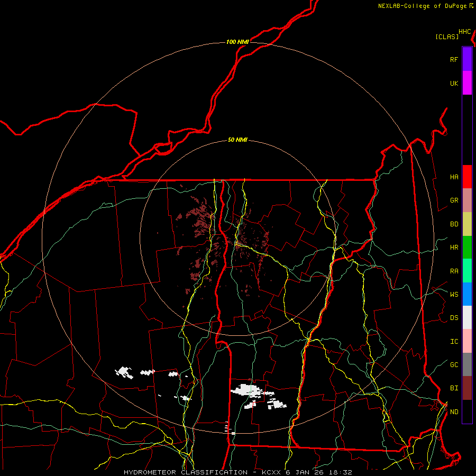
Task: Click the WS legend label
Action: 454,295
